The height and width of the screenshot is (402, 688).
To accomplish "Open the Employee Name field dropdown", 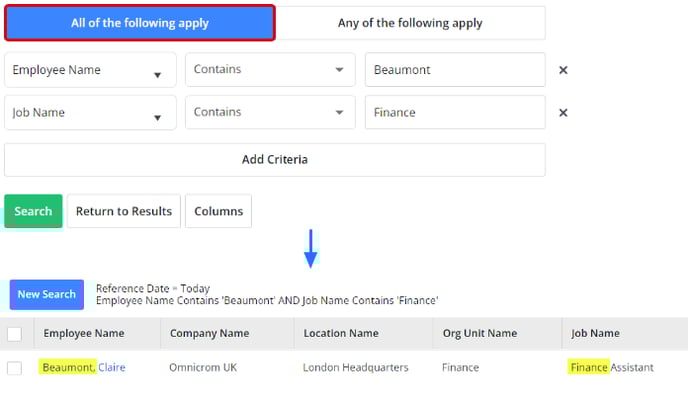I will click(90, 70).
